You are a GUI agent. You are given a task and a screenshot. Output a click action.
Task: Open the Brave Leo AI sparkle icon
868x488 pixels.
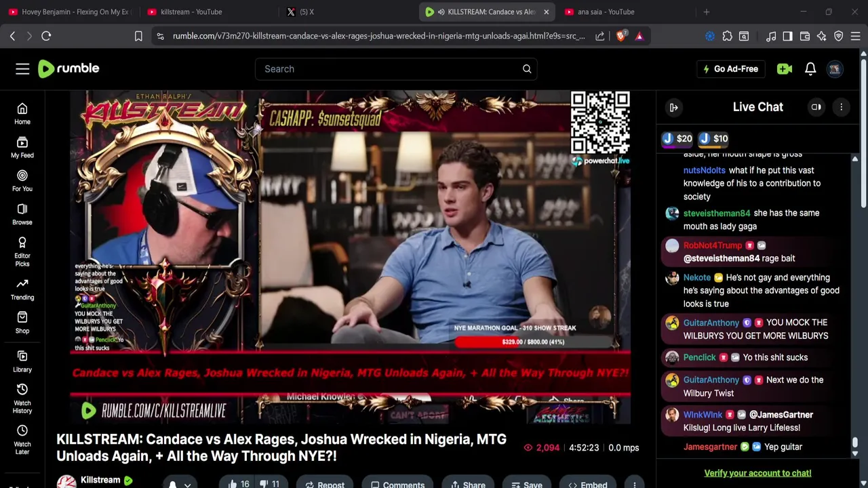coord(821,36)
